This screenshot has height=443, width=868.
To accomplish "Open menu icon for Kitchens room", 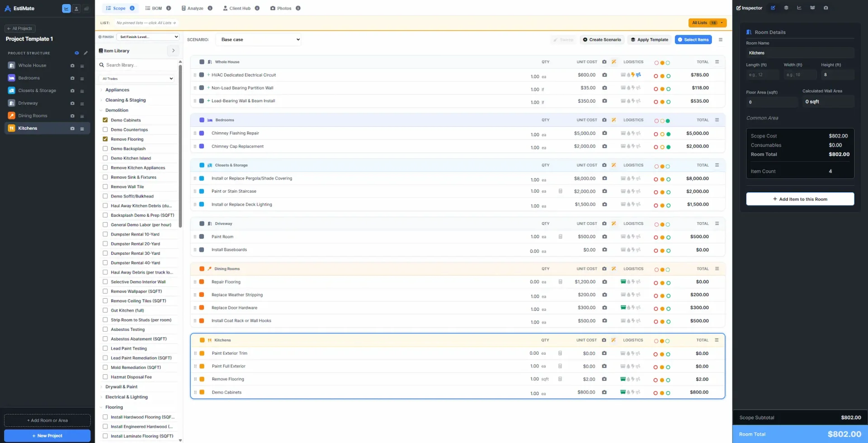I will point(82,129).
